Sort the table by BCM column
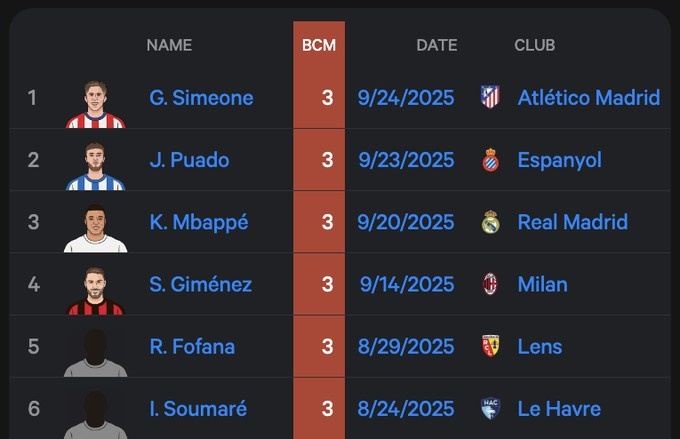This screenshot has height=439, width=680. tap(319, 45)
